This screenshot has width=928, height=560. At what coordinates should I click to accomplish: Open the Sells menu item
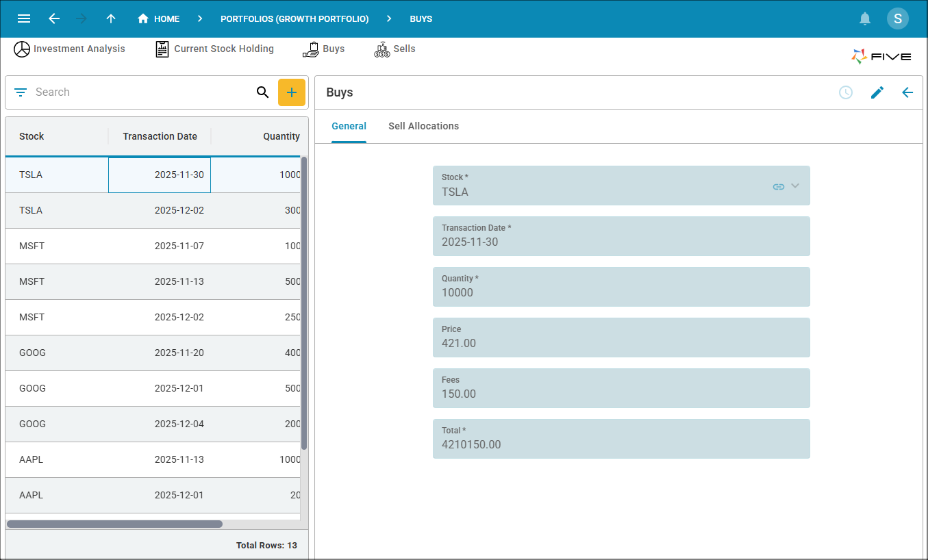click(394, 49)
